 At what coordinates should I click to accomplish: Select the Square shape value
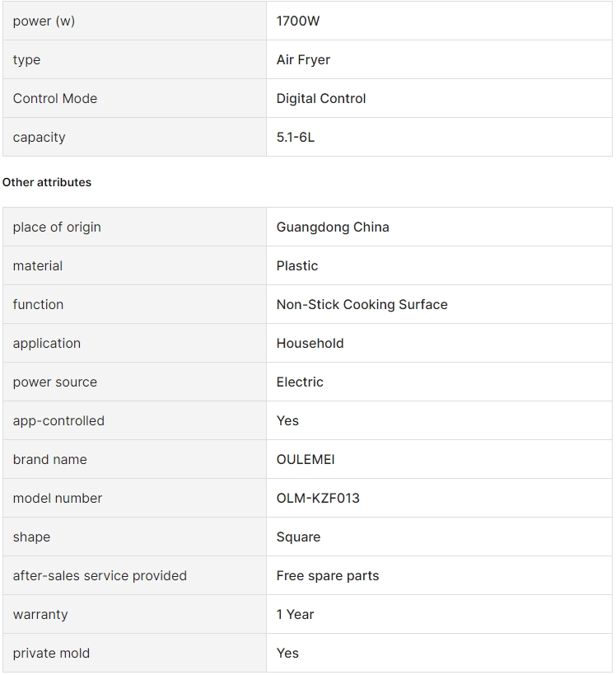click(x=299, y=537)
